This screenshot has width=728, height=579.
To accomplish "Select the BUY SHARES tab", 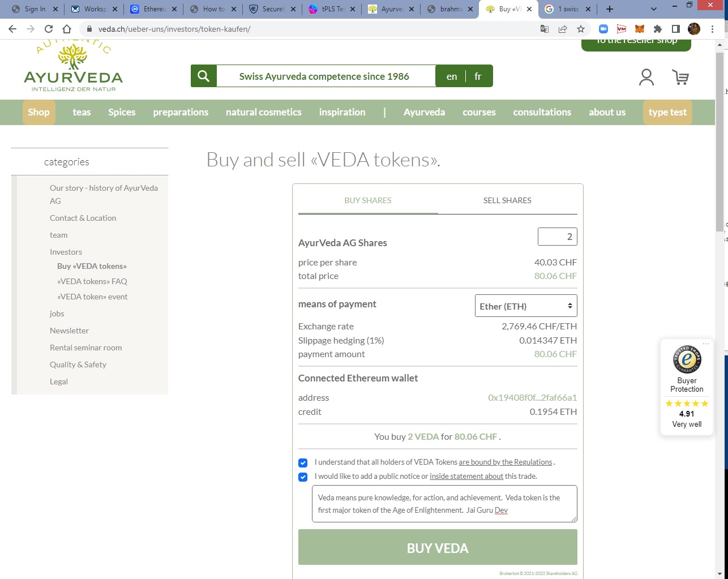I will (x=368, y=200).
